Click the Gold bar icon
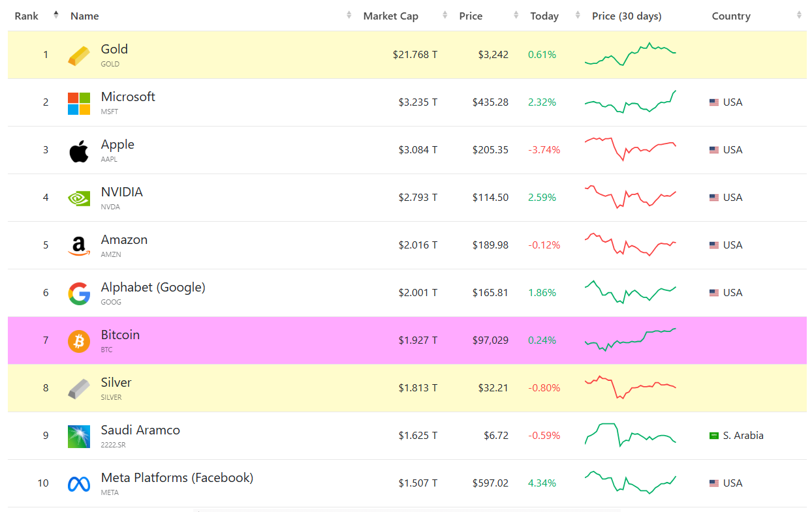Screen dimensions: 812x512 coord(79,55)
